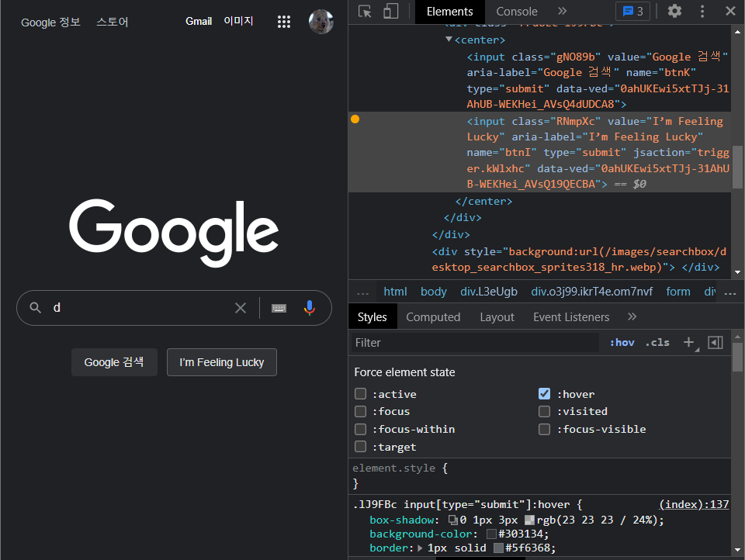Image resolution: width=745 pixels, height=560 pixels.
Task: Select the body breadcrumb
Action: tap(434, 292)
